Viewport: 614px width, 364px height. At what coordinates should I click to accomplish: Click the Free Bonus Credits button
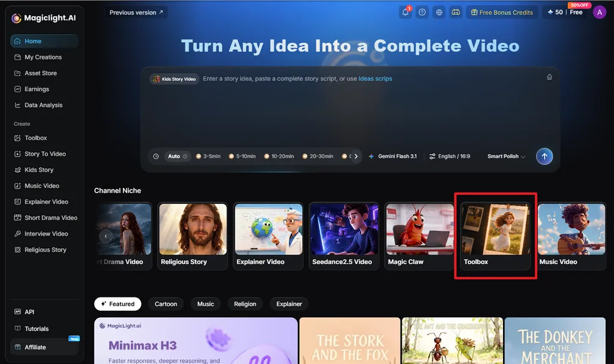coord(502,13)
